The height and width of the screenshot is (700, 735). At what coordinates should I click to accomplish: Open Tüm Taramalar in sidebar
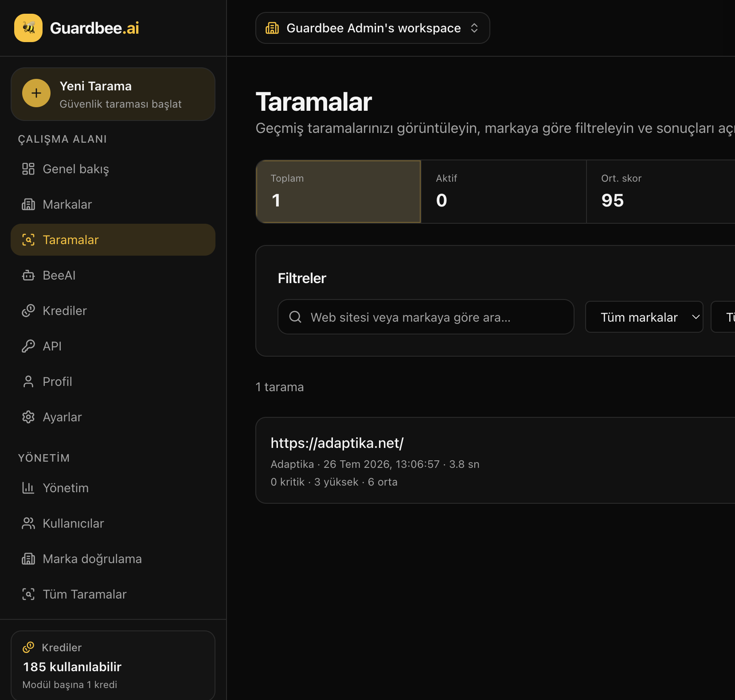click(113, 594)
